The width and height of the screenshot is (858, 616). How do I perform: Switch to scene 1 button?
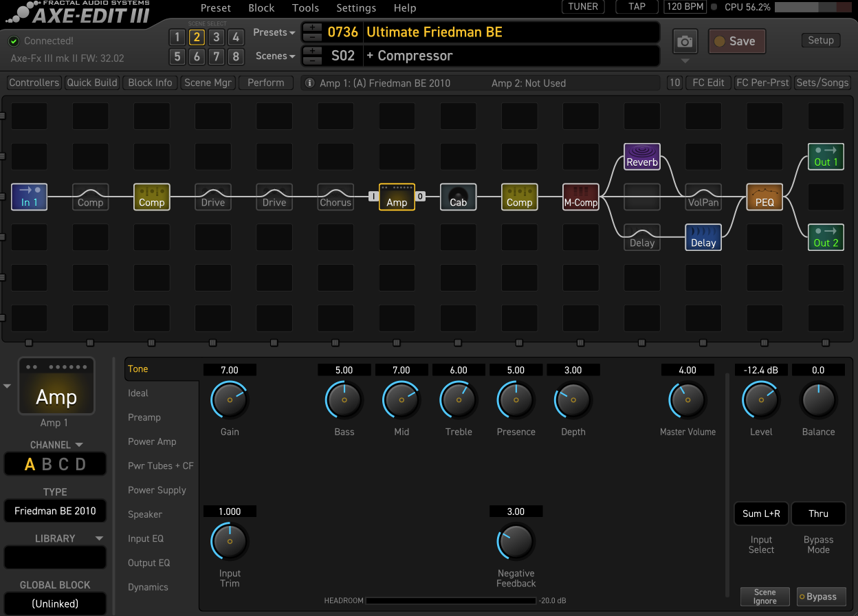(x=177, y=37)
